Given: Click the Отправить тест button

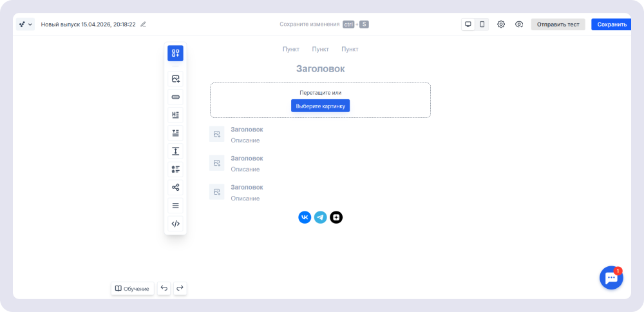Looking at the screenshot, I should (558, 24).
